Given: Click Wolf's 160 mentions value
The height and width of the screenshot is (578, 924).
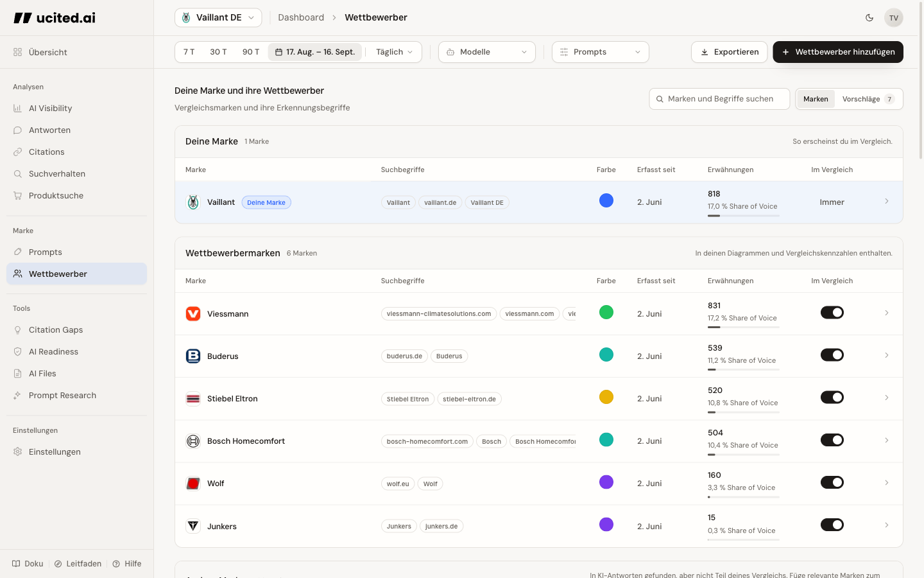Looking at the screenshot, I should click(714, 475).
